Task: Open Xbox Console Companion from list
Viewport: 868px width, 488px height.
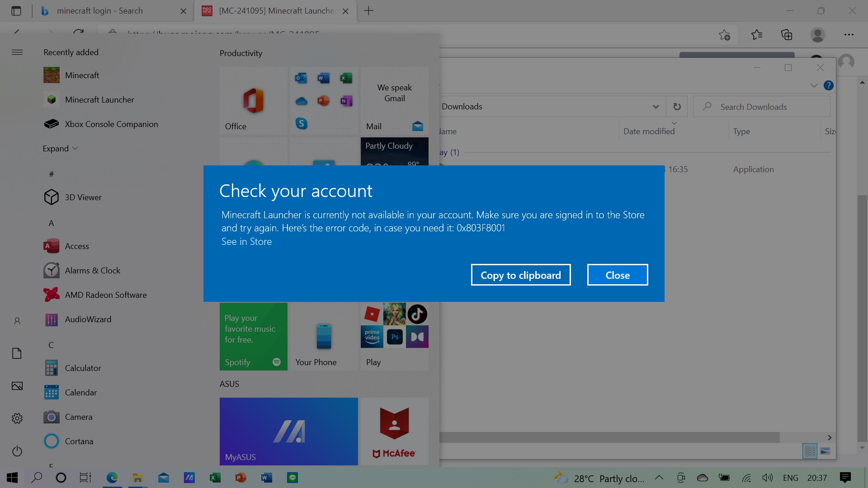Action: (x=111, y=124)
